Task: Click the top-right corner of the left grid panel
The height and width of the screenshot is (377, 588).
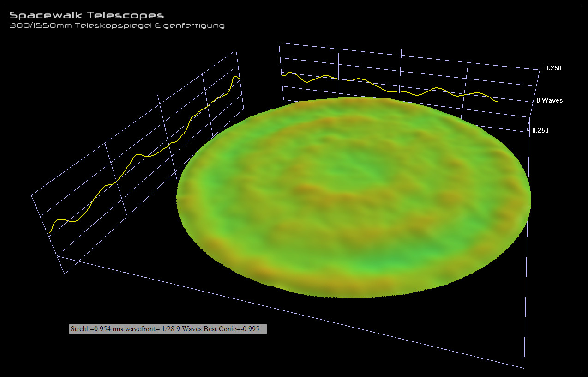Action: coord(236,50)
